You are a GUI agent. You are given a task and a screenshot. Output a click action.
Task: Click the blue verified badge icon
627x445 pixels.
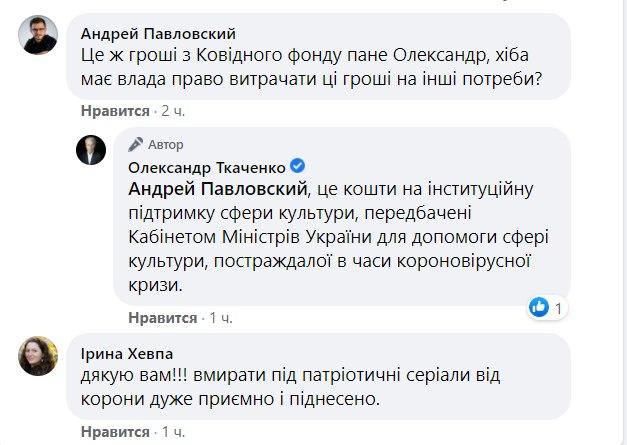[297, 165]
